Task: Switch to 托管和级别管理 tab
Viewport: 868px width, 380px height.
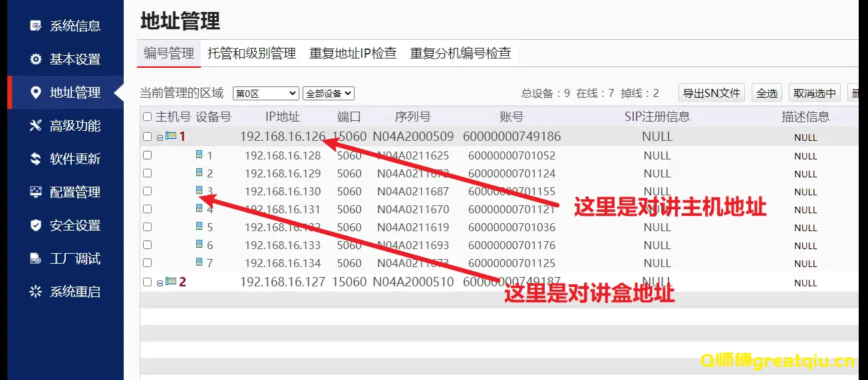Action: coord(251,53)
